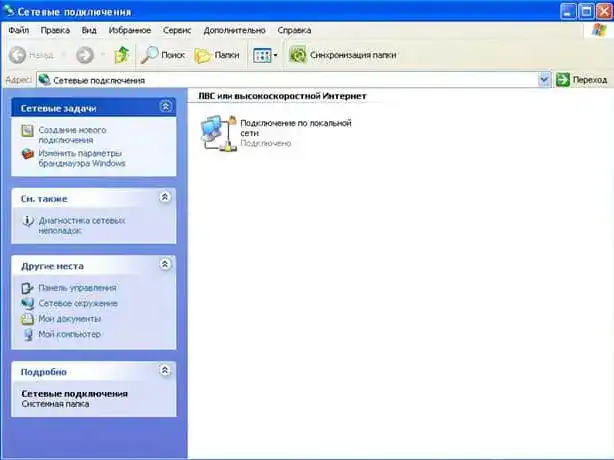This screenshot has width=614, height=460.
Task: Open the Справка menu
Action: [x=294, y=30]
